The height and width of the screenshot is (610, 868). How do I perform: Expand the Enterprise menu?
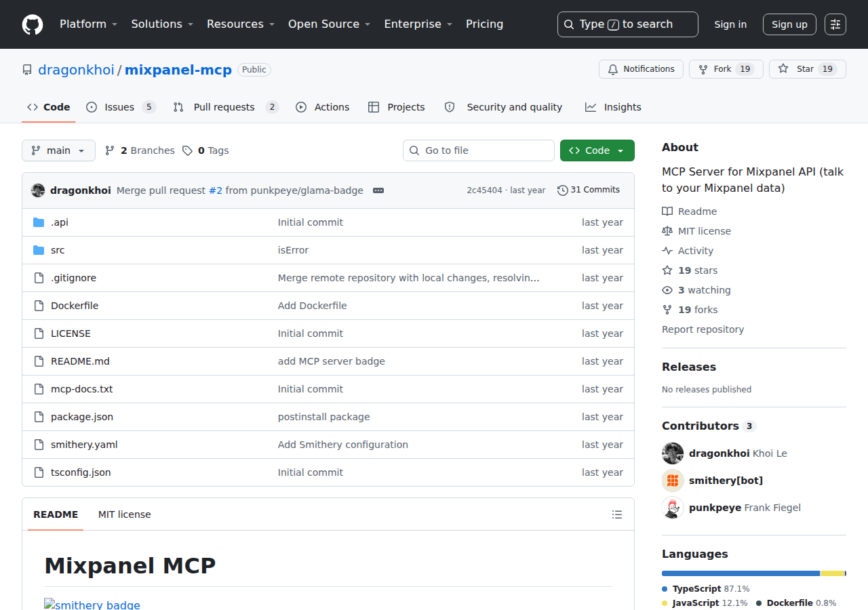(x=418, y=24)
